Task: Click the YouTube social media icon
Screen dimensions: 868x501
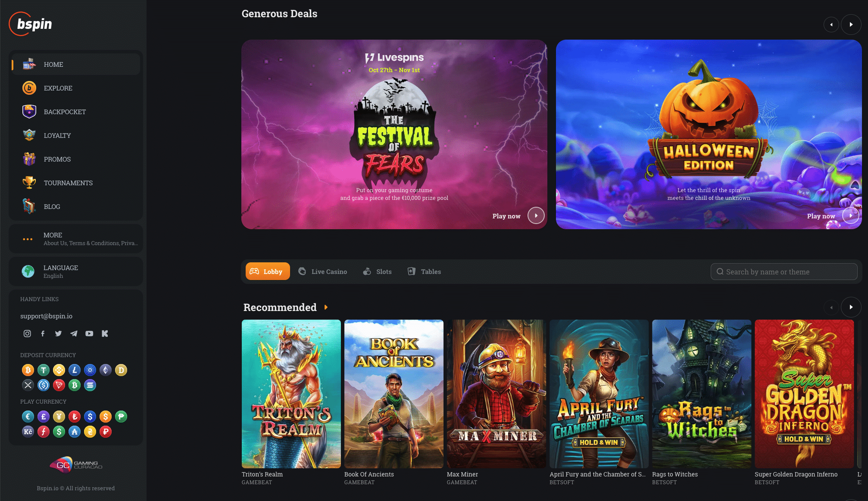Action: [x=89, y=333]
